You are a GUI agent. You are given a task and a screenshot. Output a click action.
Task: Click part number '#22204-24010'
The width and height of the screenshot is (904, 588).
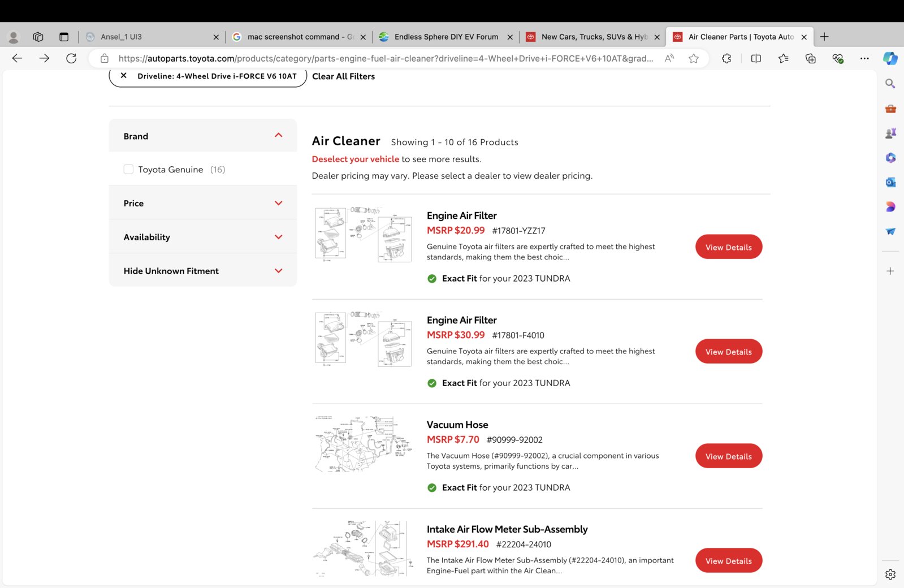click(x=524, y=544)
